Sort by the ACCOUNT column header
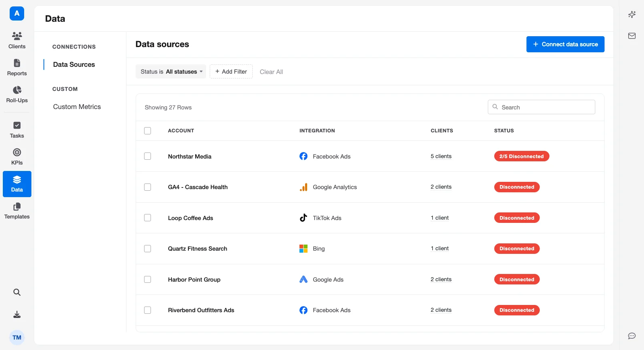Viewport: 644px width, 350px height. [181, 131]
